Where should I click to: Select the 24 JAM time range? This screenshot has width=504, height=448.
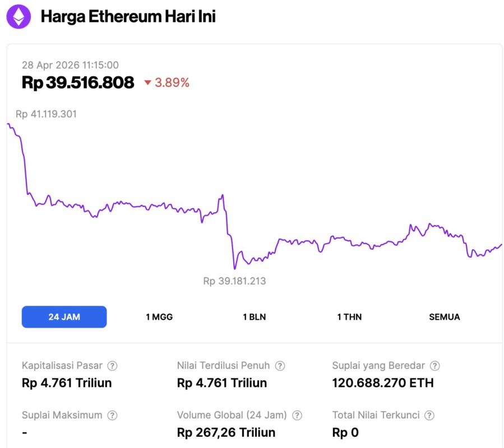pos(64,317)
